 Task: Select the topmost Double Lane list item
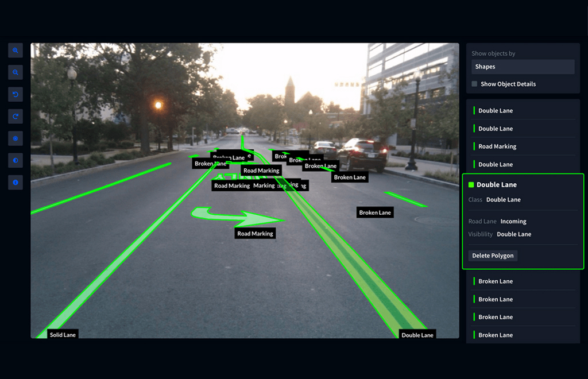coord(496,111)
